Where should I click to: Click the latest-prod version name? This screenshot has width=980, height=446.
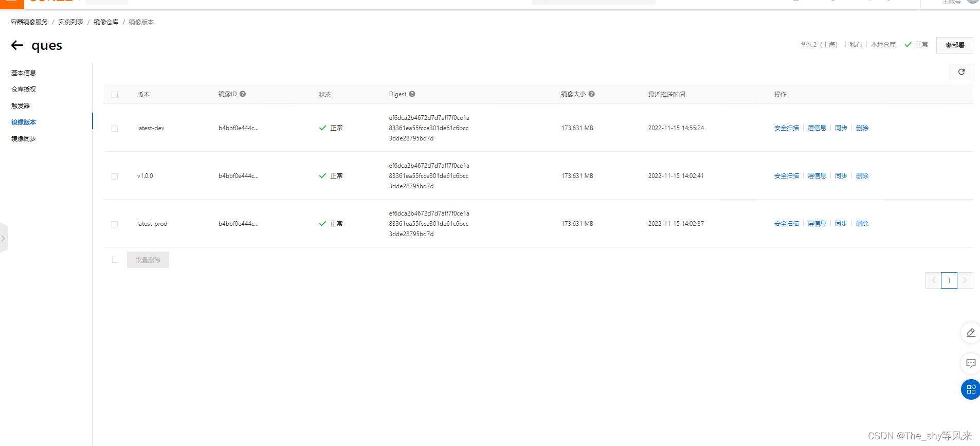point(152,224)
